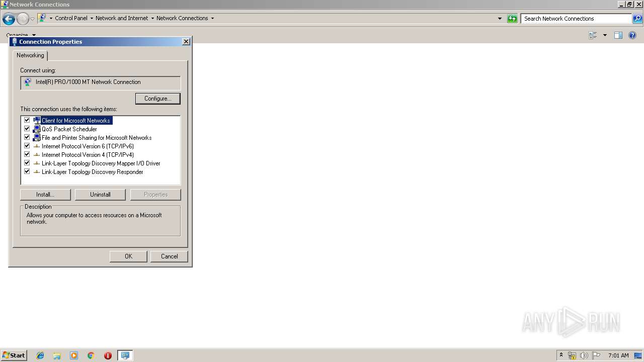Open the view options dropdown arrow
The width and height of the screenshot is (644, 362).
point(605,35)
